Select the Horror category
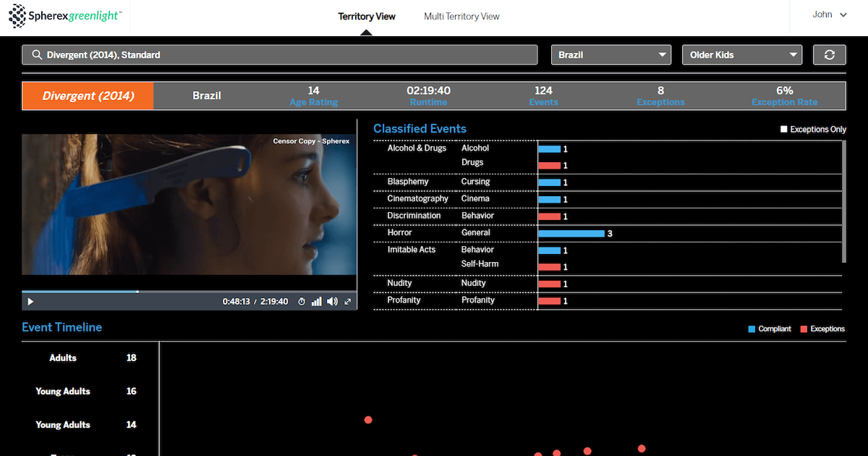Screen dimensions: 868x456 pos(399,232)
